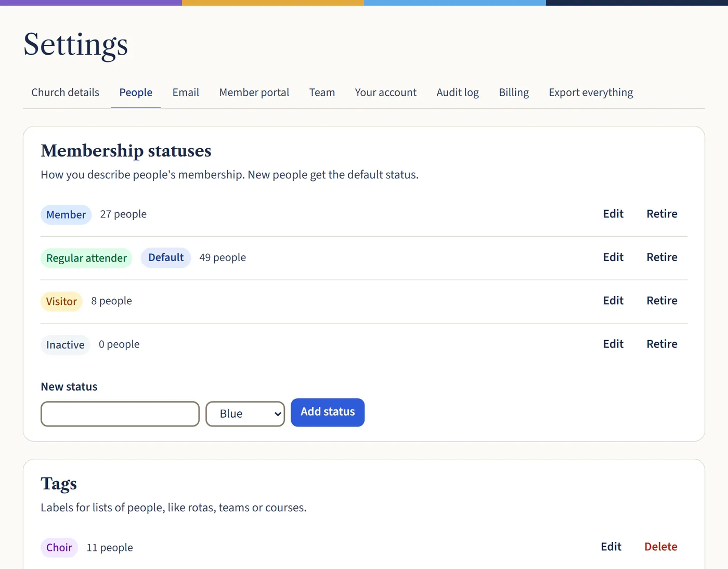This screenshot has width=728, height=569.
Task: Click the '27 people' count
Action: point(123,214)
